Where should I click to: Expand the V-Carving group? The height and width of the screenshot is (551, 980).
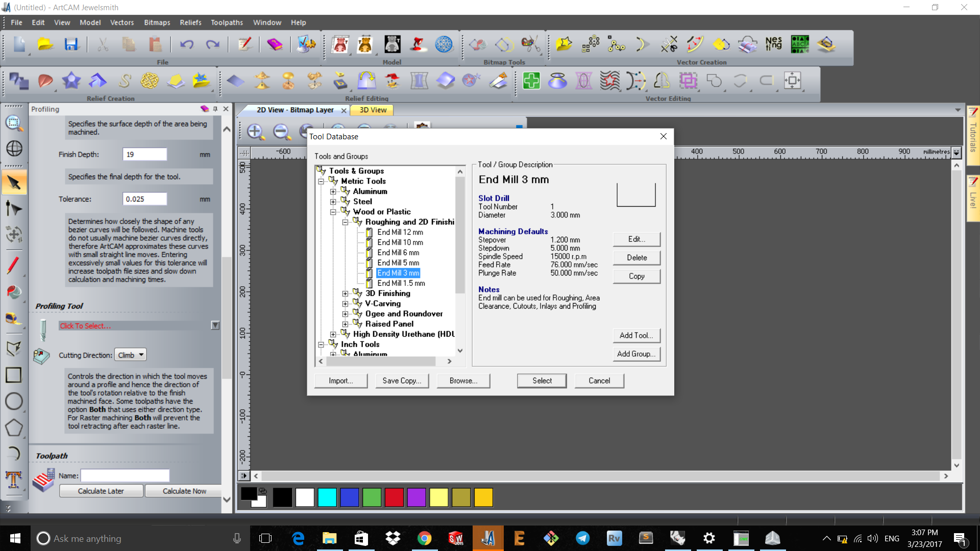[345, 304]
